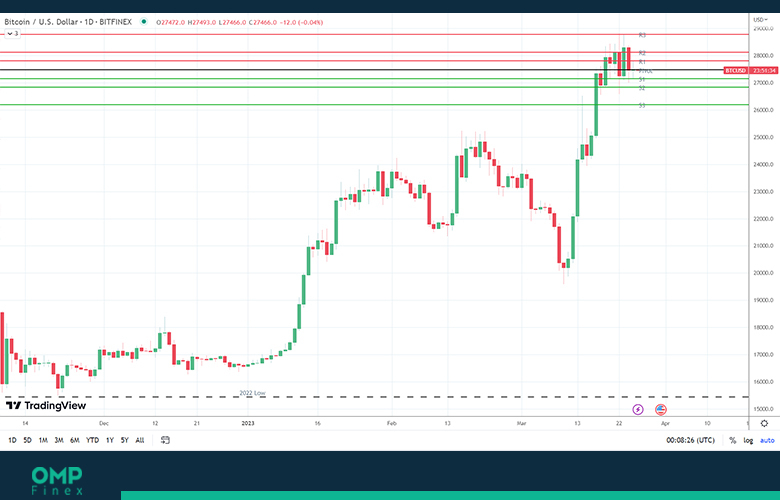Open the USD currency dropdown
Screen dimensions: 780x500
point(760,20)
